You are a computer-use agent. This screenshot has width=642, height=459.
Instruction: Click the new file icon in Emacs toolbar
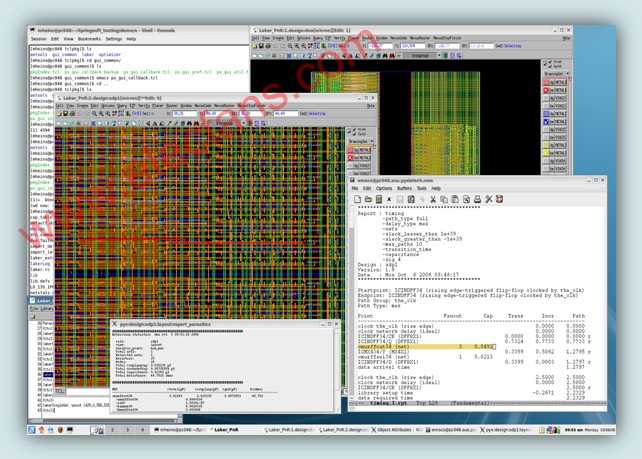358,199
